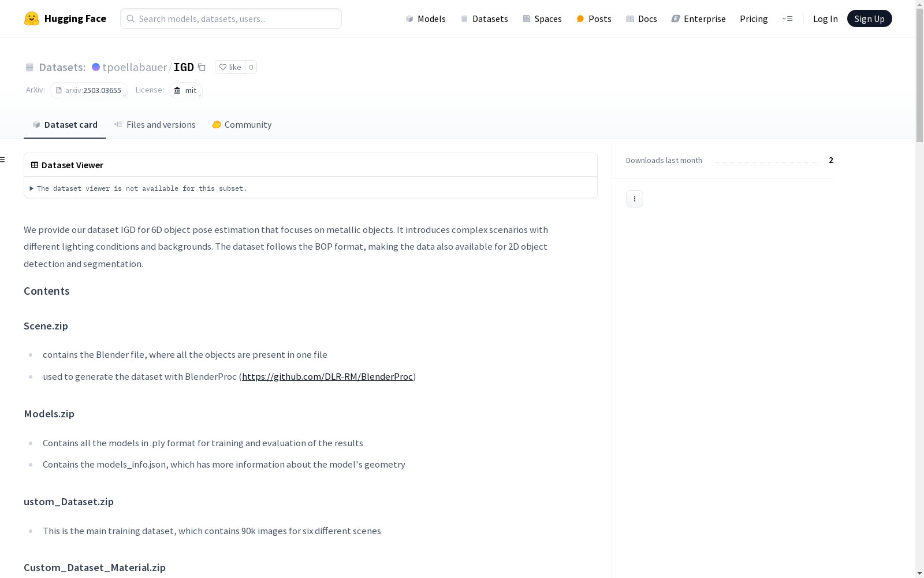Screen dimensions: 924x578
Task: Click the Log In link
Action: click(825, 18)
